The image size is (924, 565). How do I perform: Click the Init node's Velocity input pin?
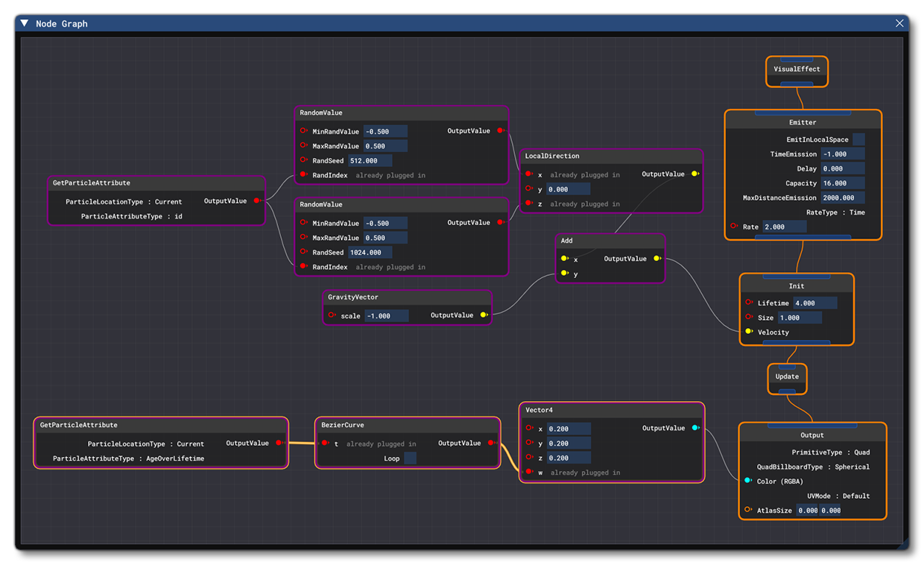(749, 332)
